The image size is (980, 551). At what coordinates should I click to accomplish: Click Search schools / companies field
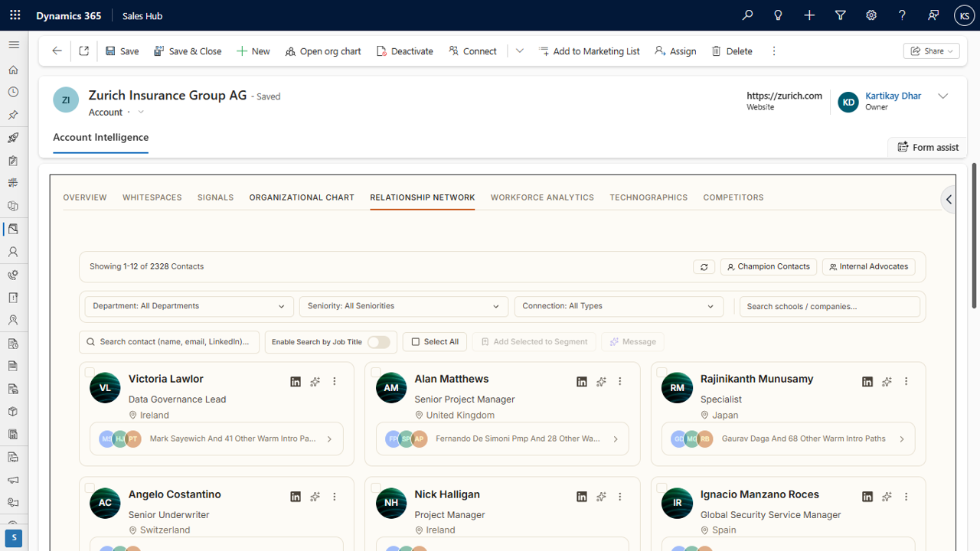click(x=830, y=306)
